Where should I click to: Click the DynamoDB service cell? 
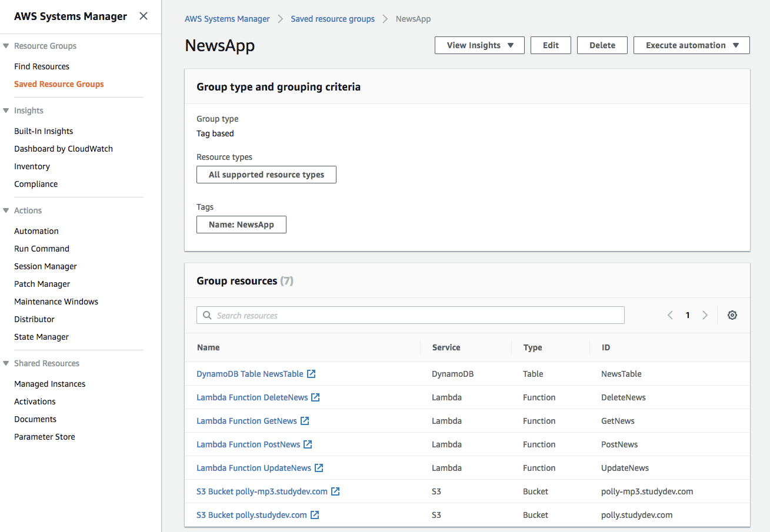453,374
